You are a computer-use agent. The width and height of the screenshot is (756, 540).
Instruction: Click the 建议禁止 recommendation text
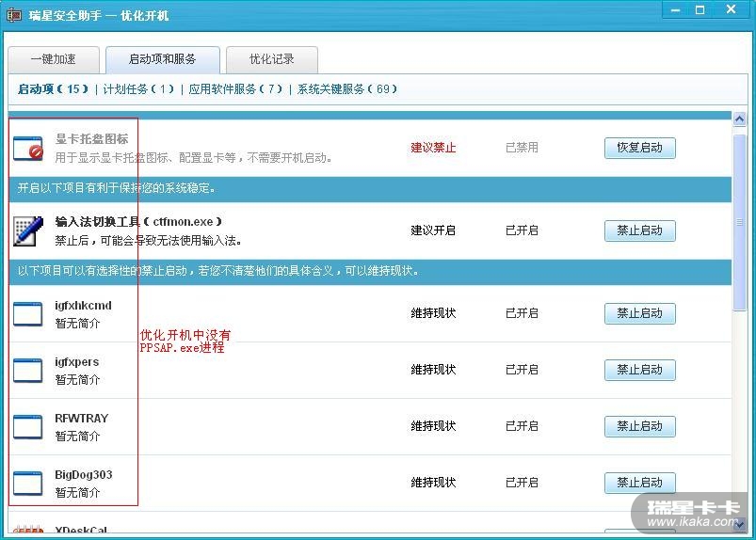433,148
